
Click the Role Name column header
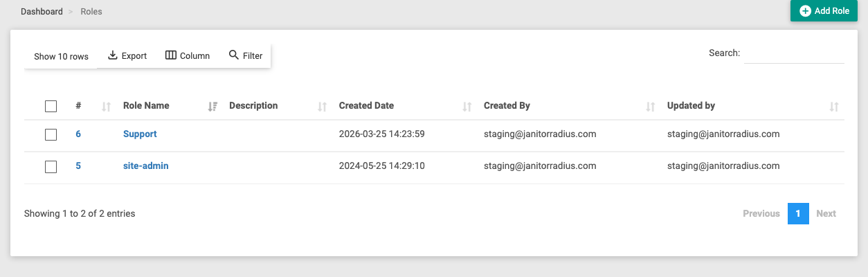point(146,106)
